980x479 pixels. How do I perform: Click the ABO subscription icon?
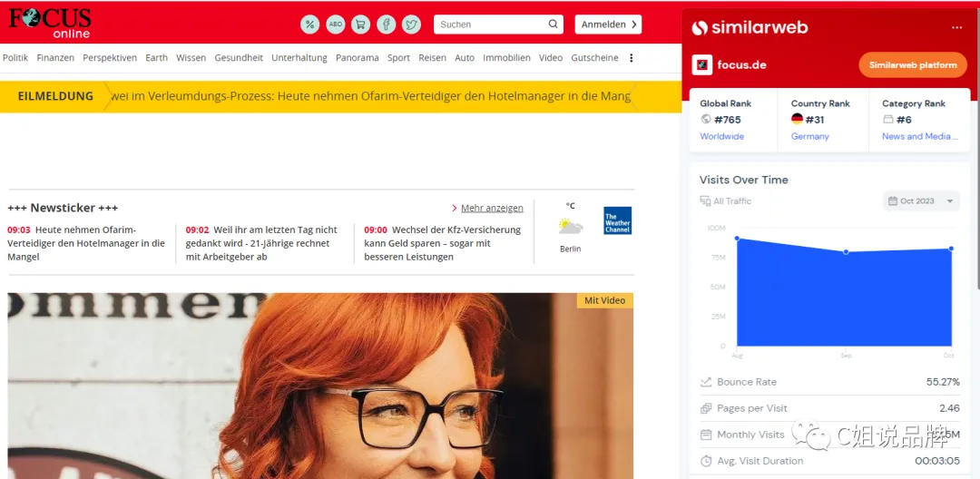click(x=336, y=24)
